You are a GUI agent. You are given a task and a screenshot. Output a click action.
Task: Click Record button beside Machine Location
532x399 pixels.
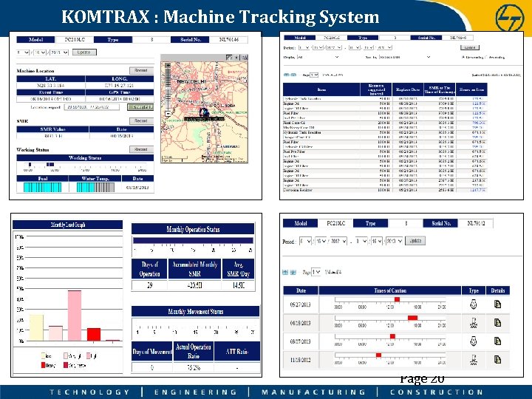pyautogui.click(x=141, y=71)
